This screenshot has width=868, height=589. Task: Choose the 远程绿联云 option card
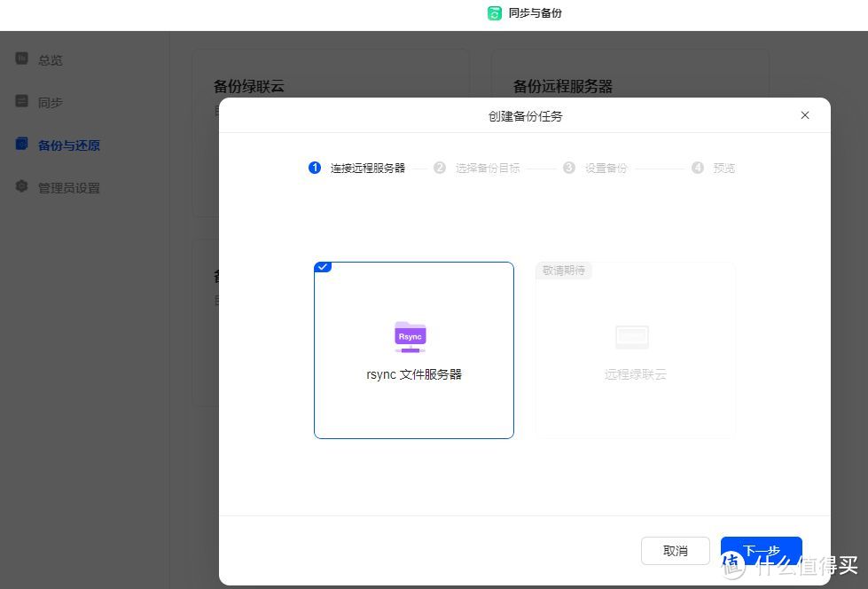634,349
